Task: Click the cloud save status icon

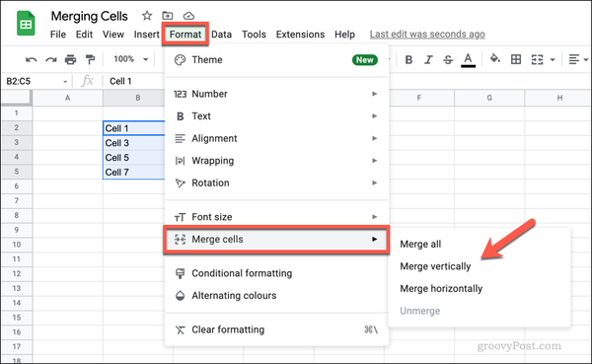Action: 188,16
